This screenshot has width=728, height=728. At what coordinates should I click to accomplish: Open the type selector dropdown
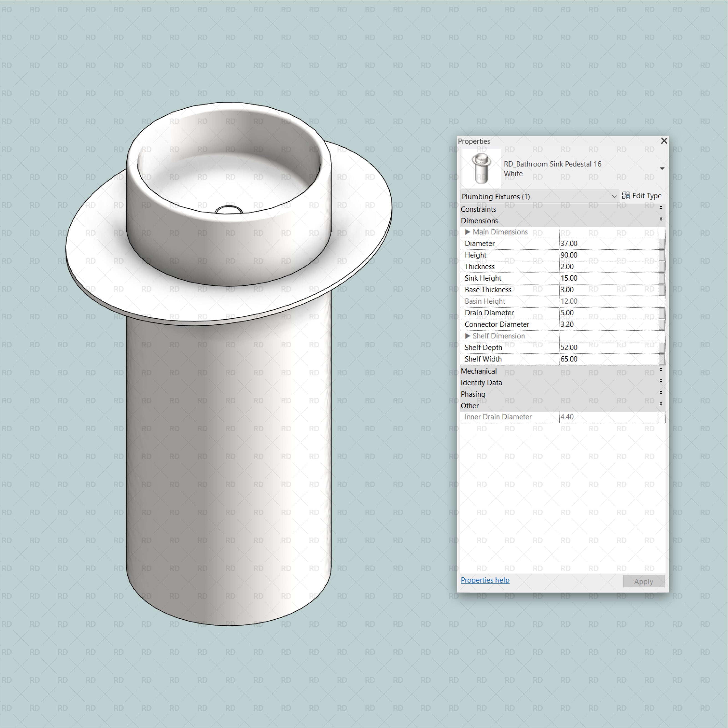[x=662, y=168]
